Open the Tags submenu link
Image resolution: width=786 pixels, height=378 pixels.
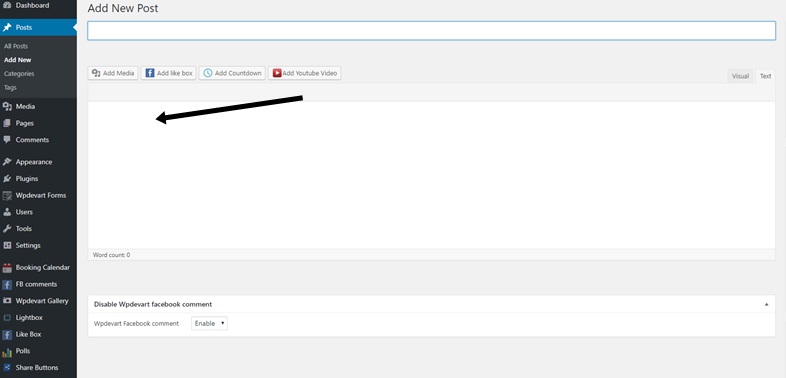tap(10, 87)
